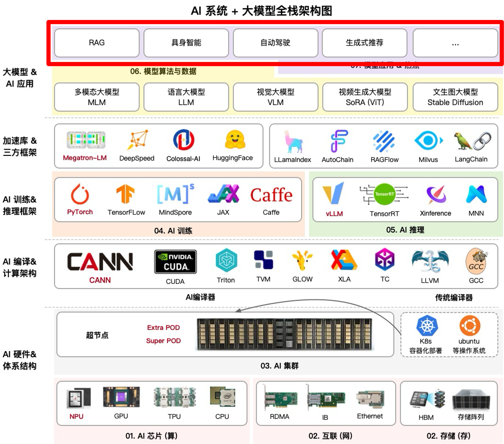504x444 pixels.
Task: Click the Milvus eye icon
Action: [x=428, y=140]
